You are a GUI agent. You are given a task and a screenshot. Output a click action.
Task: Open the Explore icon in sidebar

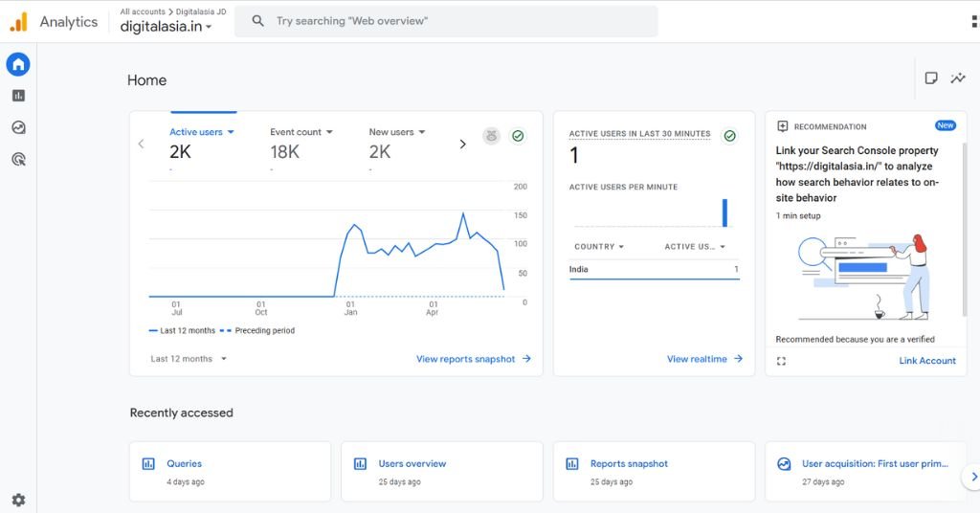coord(18,127)
